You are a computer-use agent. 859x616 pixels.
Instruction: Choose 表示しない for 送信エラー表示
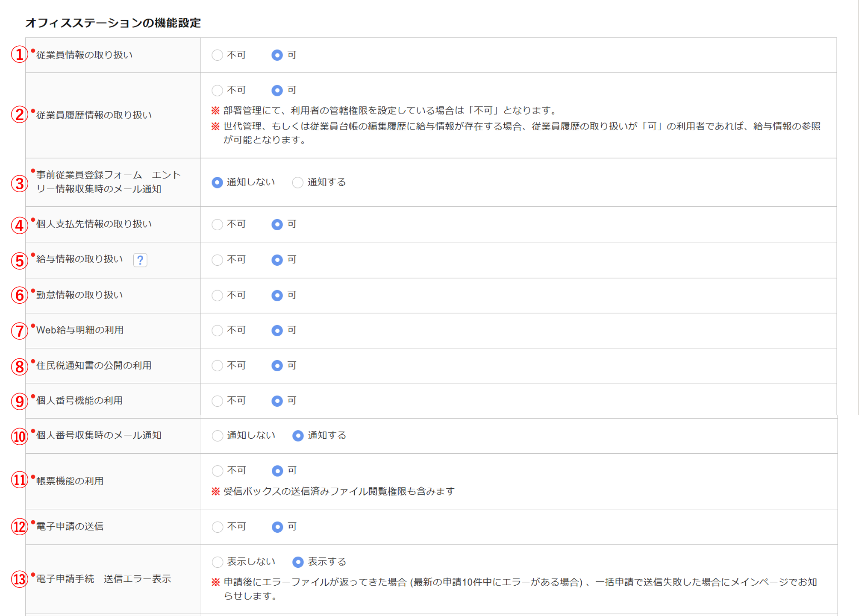(217, 562)
